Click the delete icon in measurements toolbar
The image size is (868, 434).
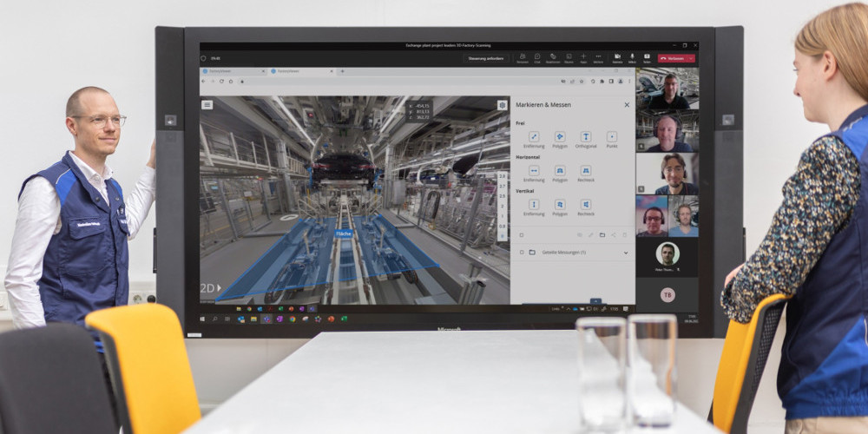click(x=624, y=234)
